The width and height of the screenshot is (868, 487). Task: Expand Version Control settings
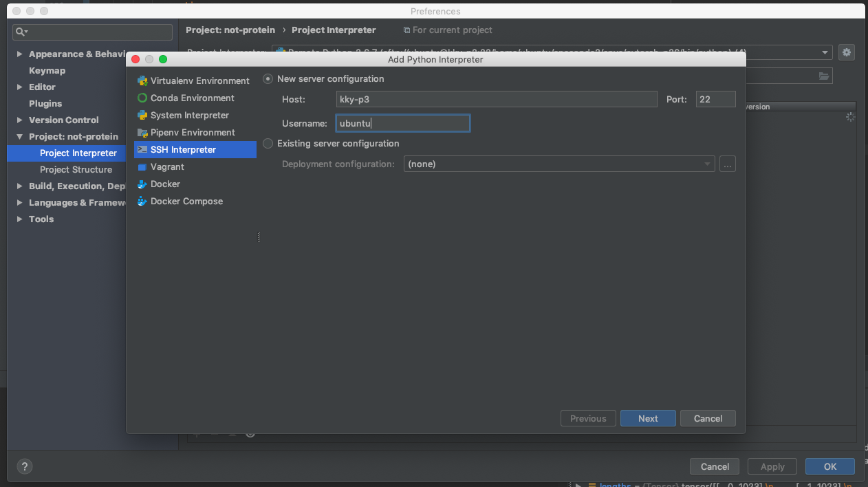(19, 120)
